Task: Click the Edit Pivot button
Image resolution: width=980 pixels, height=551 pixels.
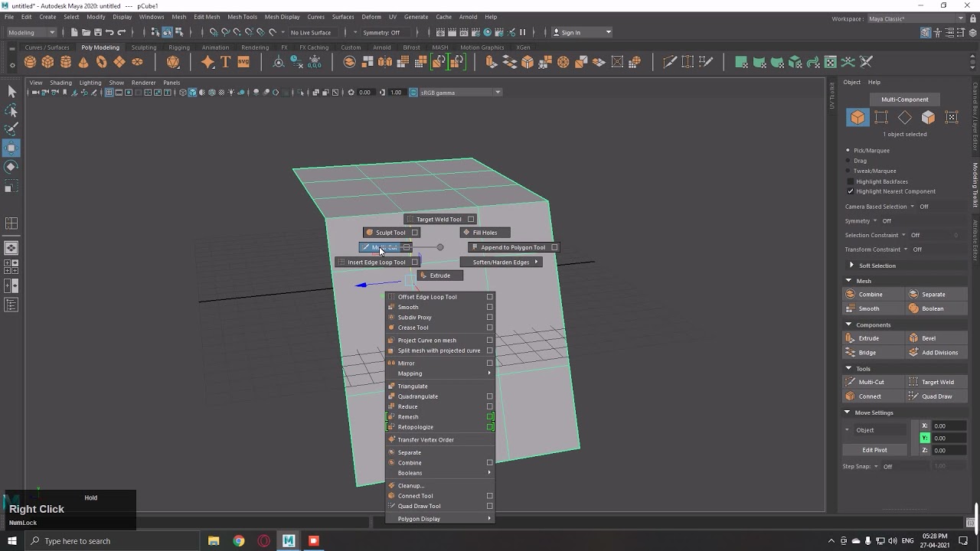Action: click(874, 450)
